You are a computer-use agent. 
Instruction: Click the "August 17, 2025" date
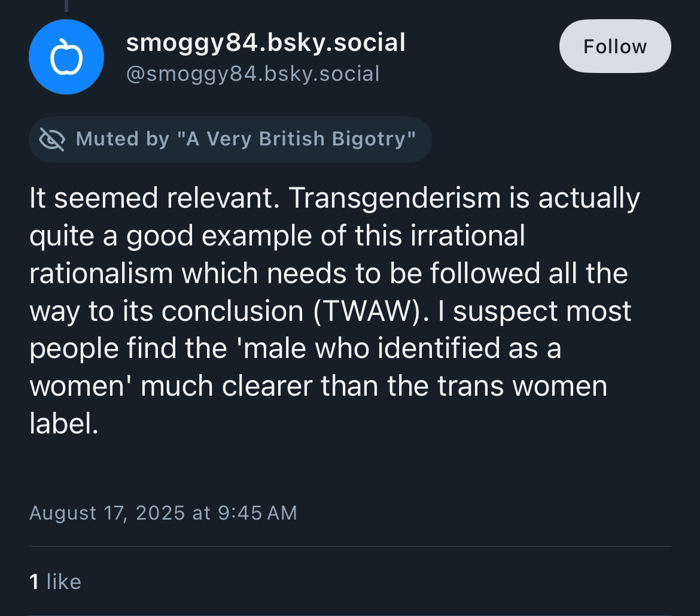click(x=107, y=513)
